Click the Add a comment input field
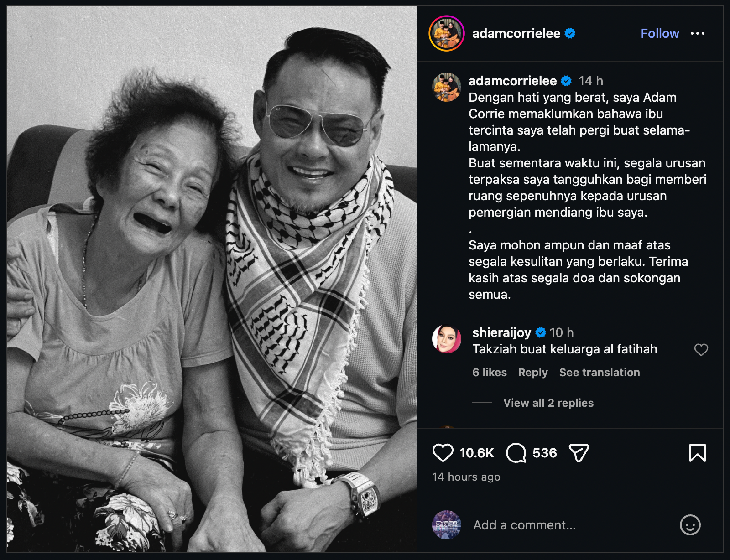The image size is (730, 560). [x=525, y=525]
